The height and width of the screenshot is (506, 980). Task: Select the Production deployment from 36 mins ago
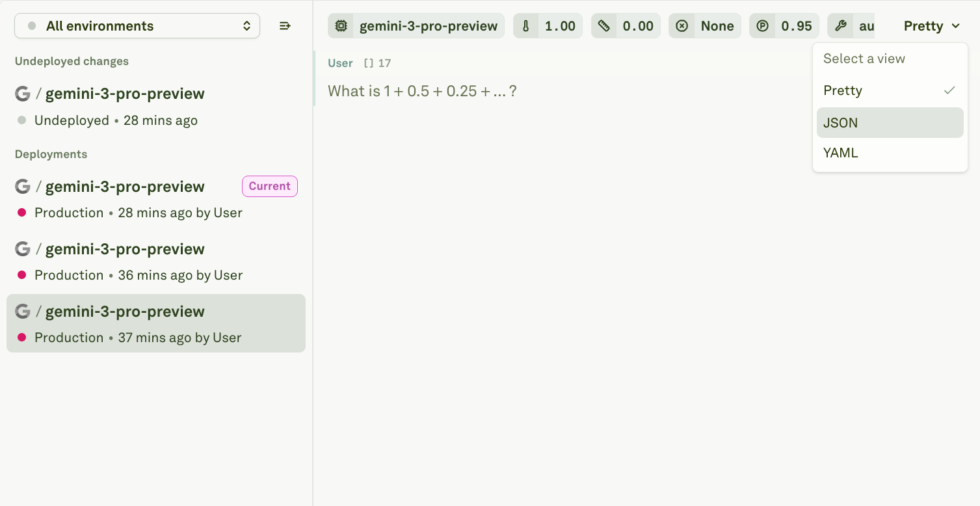(156, 261)
